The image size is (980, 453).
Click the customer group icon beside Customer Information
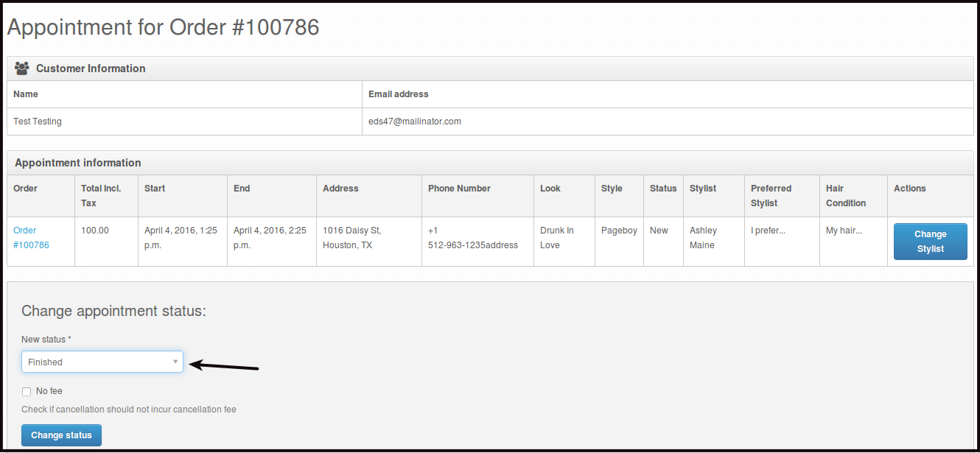[x=22, y=69]
